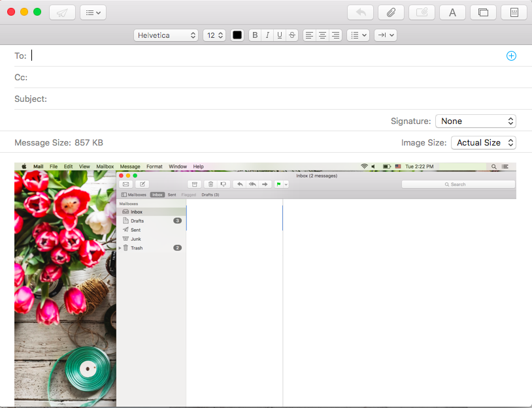Toggle italic formatting

point(267,35)
